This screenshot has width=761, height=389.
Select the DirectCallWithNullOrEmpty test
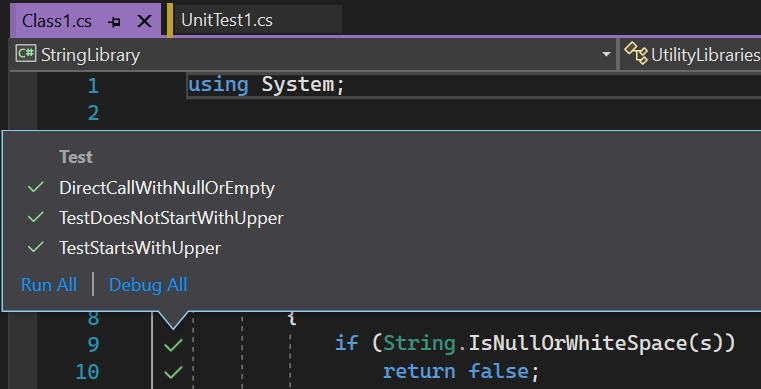pos(167,188)
